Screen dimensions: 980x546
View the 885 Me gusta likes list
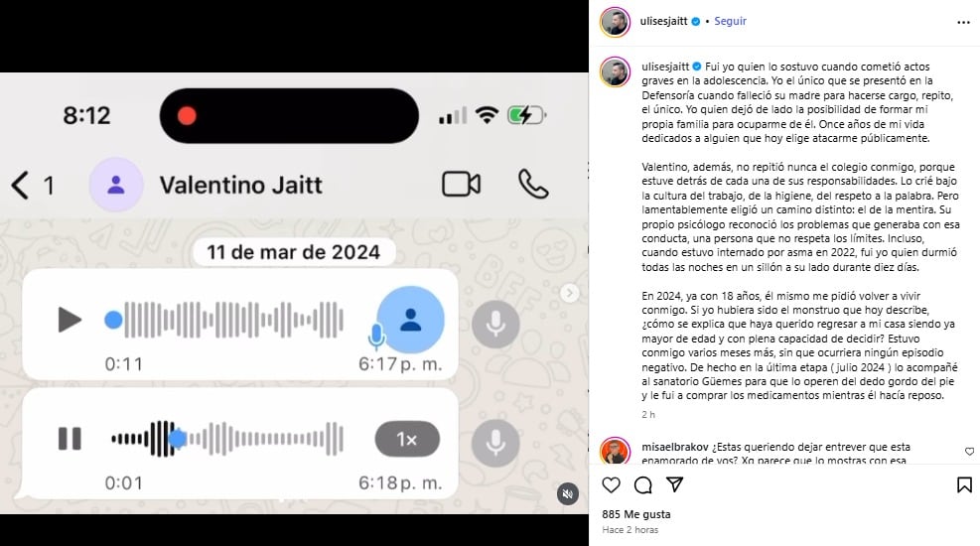[x=636, y=514]
